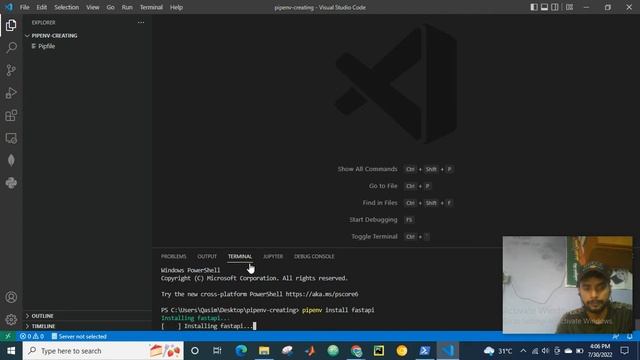Open the Selection menu
Viewport: 640px width, 360px height.
tap(67, 7)
